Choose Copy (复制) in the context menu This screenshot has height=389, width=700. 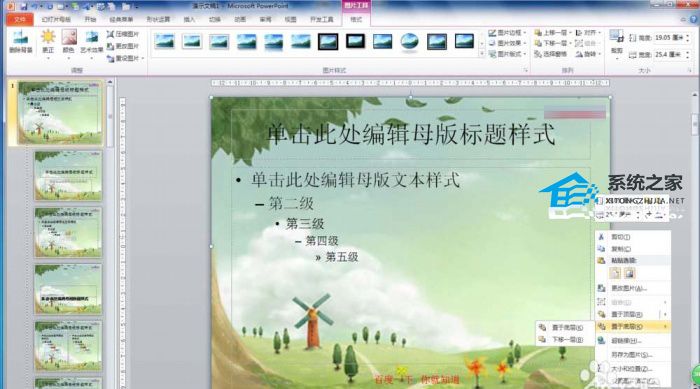pos(633,249)
